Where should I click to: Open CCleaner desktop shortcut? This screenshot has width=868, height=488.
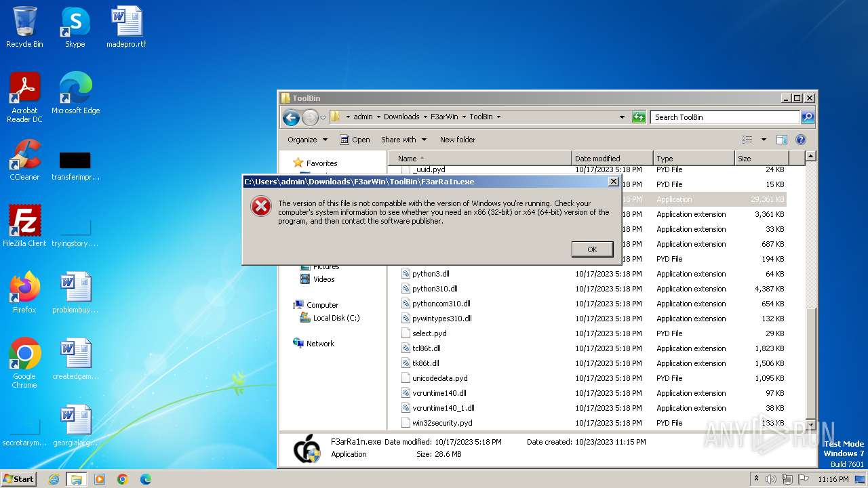click(24, 160)
